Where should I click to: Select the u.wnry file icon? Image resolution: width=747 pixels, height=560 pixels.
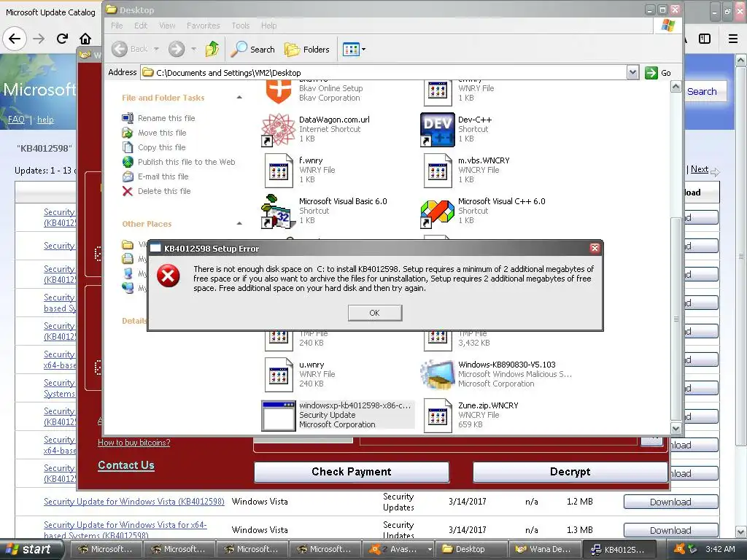(x=278, y=375)
